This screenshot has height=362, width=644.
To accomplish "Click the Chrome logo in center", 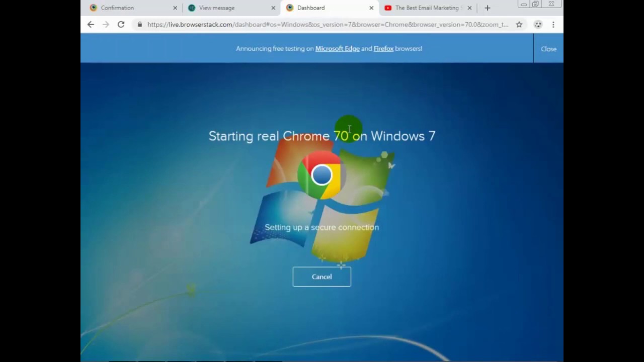I will point(321,175).
